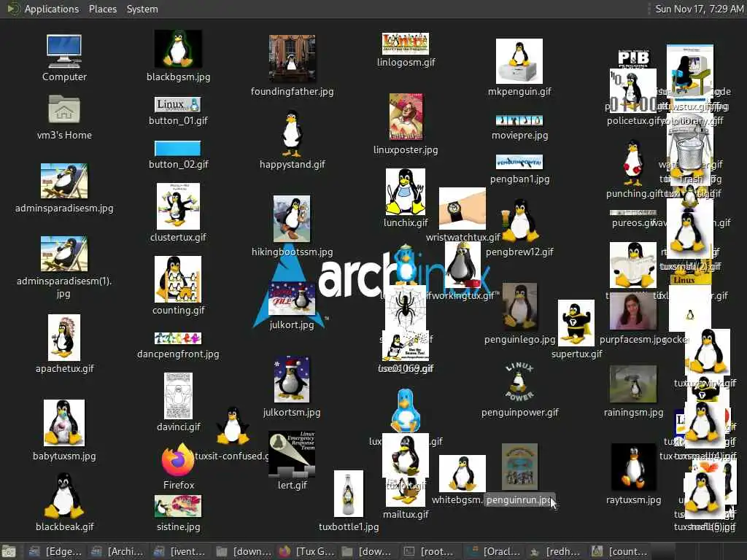
Task: Select the linlogosm.gif icon
Action: click(x=406, y=43)
